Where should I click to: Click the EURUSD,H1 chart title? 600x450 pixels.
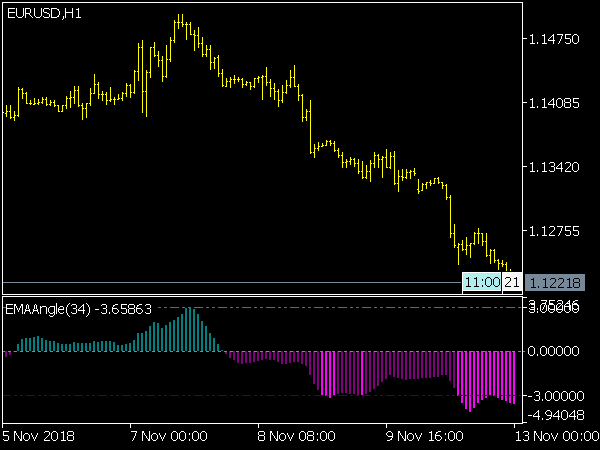pos(44,14)
